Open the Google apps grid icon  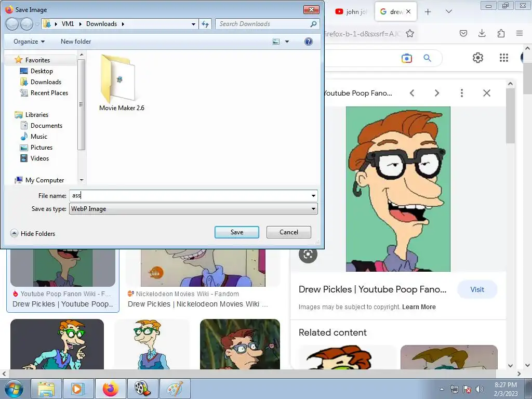click(x=504, y=58)
